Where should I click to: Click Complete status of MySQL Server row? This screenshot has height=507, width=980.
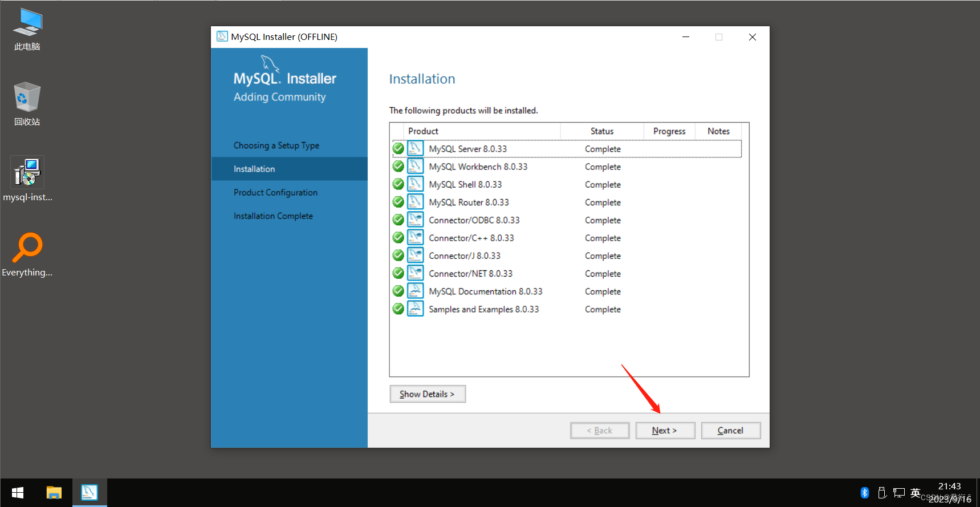(603, 149)
